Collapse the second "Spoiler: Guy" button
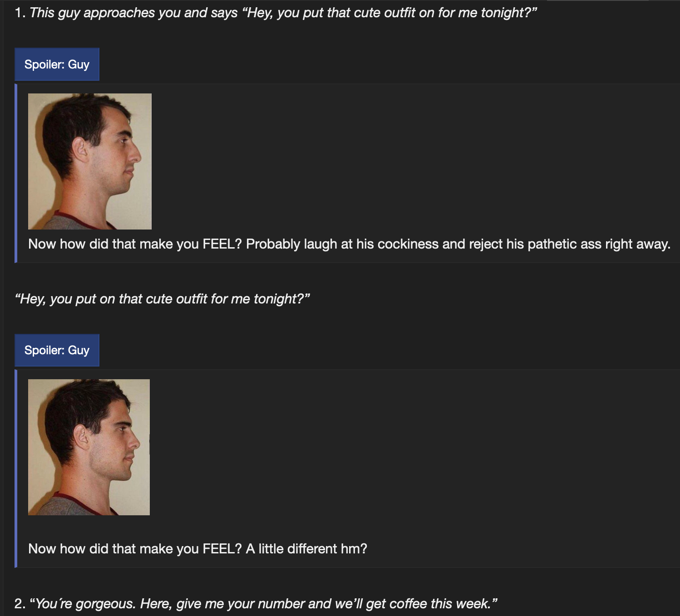The width and height of the screenshot is (680, 616). (x=57, y=350)
